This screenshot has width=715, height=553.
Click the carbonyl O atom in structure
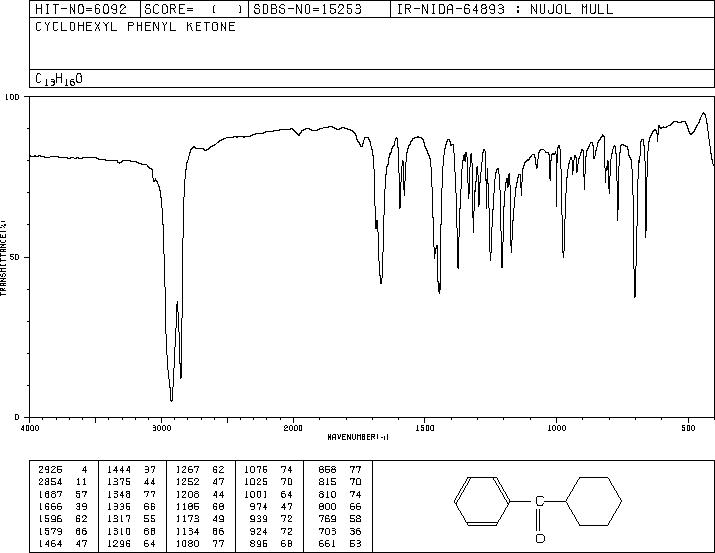click(x=540, y=538)
